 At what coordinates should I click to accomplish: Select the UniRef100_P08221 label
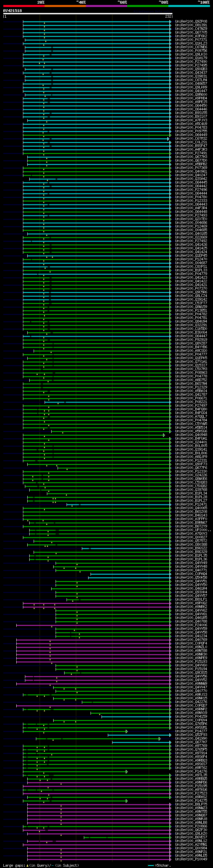191,402
